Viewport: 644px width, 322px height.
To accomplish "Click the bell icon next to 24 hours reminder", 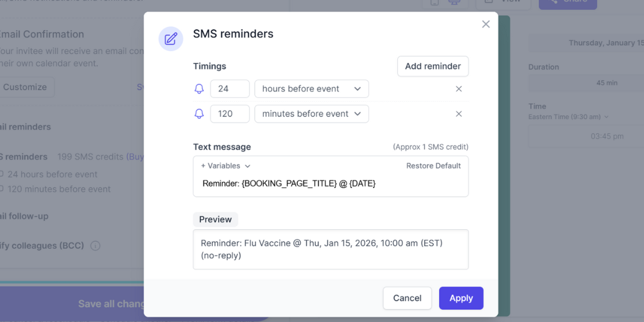I will point(199,89).
